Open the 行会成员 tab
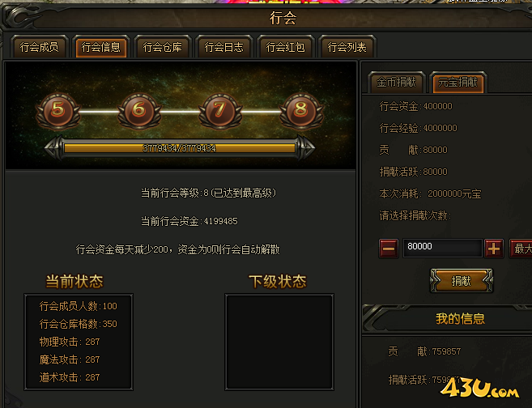 coord(40,47)
